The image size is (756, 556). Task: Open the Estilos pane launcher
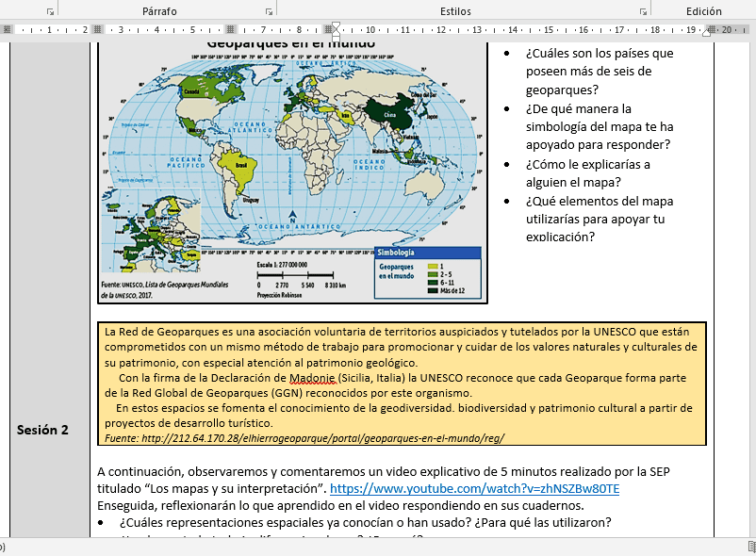(643, 11)
